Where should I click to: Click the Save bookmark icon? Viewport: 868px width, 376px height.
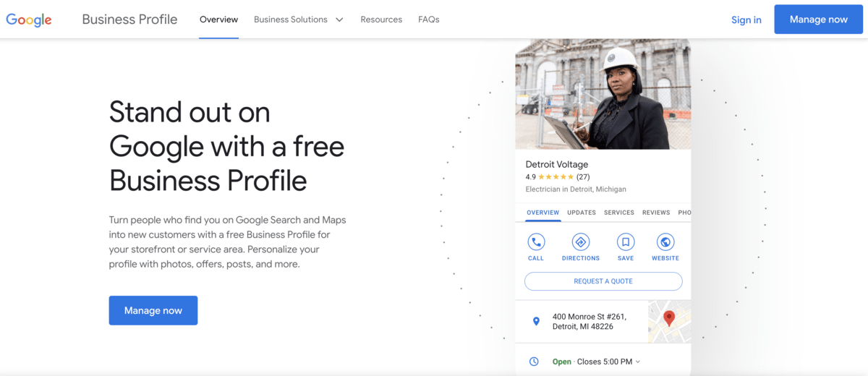pyautogui.click(x=626, y=242)
